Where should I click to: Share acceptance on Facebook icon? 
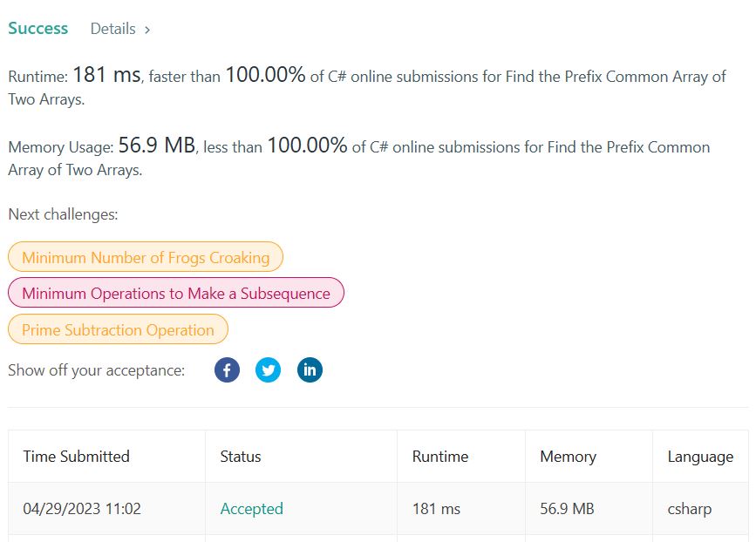(x=227, y=370)
